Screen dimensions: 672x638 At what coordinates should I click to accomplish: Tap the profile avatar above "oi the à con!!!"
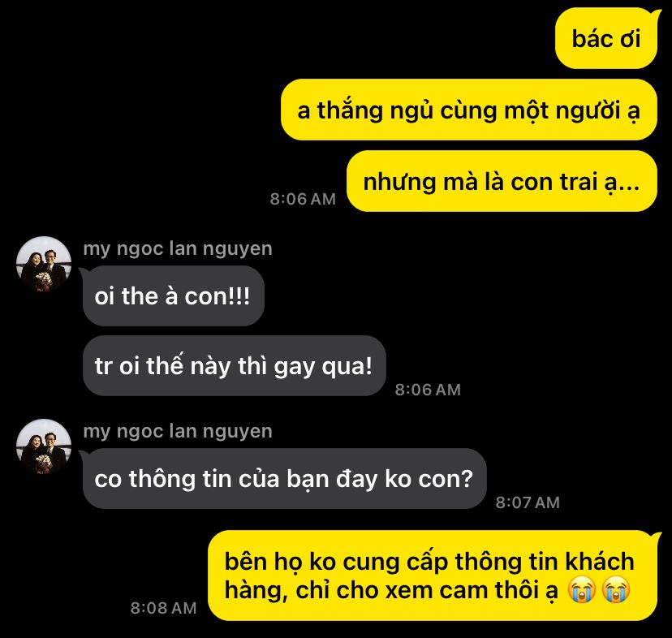[44, 264]
